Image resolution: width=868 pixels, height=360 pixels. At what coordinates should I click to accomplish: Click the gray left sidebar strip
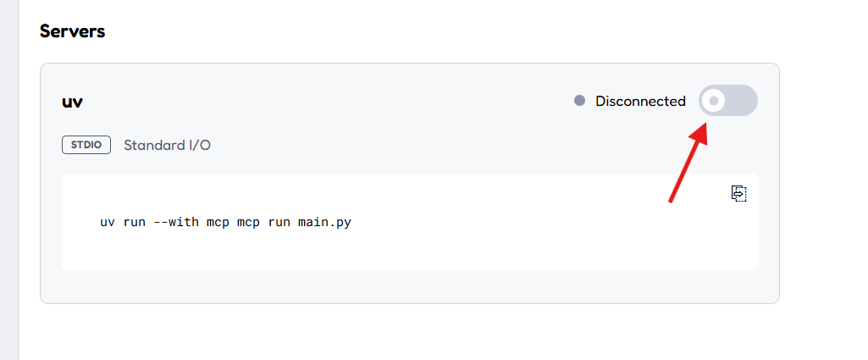click(x=8, y=180)
